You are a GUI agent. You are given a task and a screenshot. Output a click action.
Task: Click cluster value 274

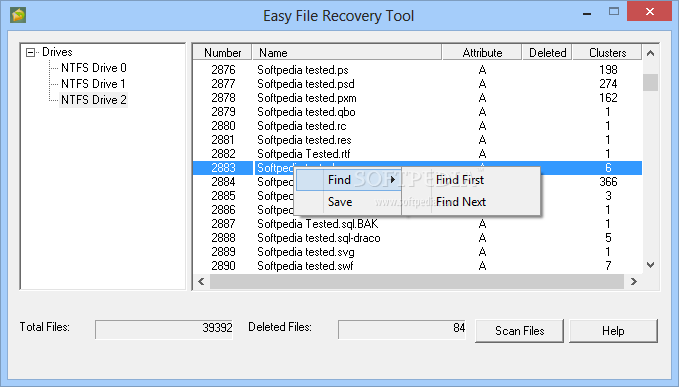coord(608,84)
